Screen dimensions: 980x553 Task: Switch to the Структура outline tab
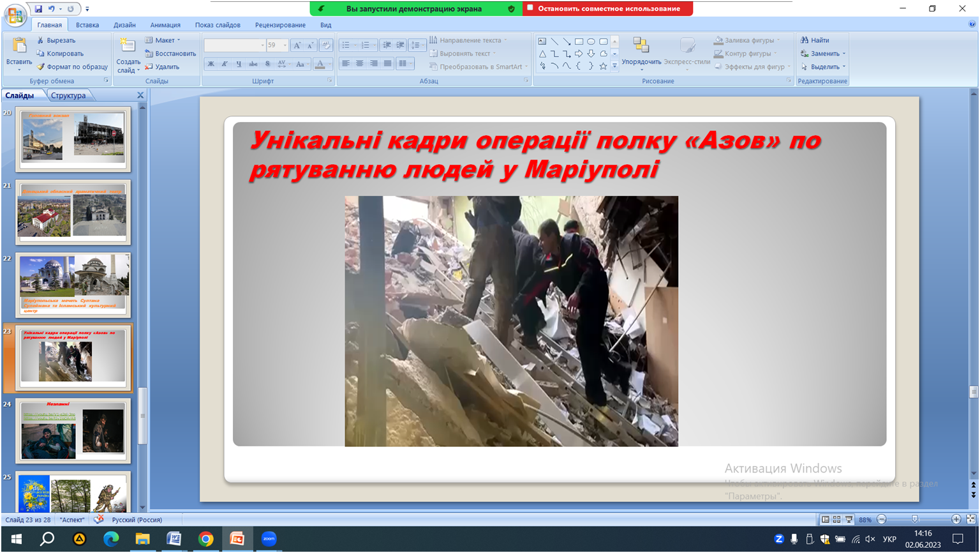(x=68, y=95)
